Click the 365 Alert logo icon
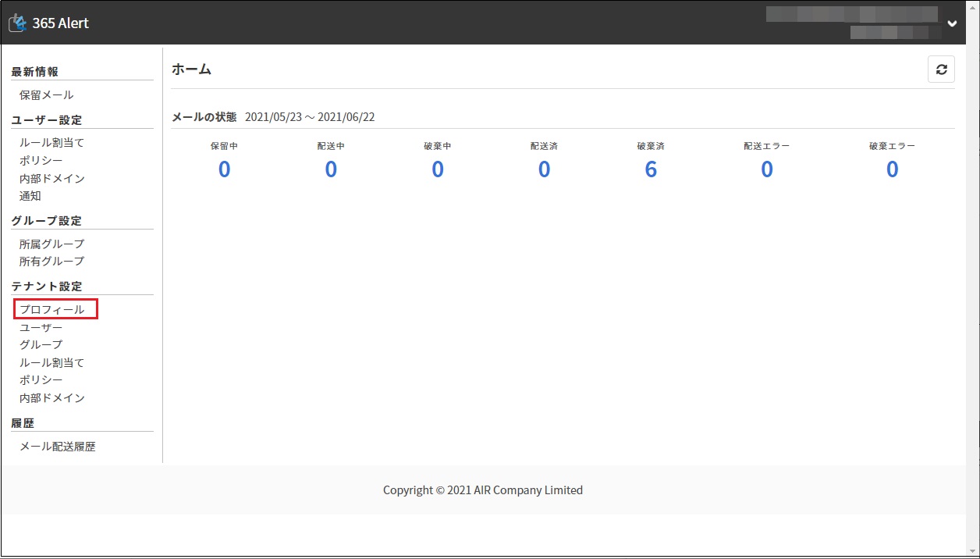This screenshot has height=559, width=980. 18,23
